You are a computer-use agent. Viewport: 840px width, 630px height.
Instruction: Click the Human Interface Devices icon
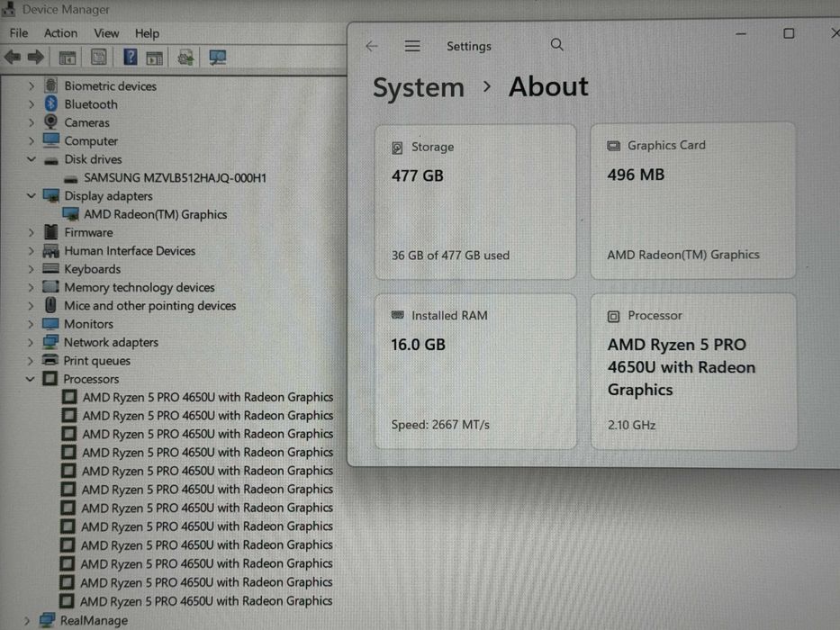(x=51, y=250)
